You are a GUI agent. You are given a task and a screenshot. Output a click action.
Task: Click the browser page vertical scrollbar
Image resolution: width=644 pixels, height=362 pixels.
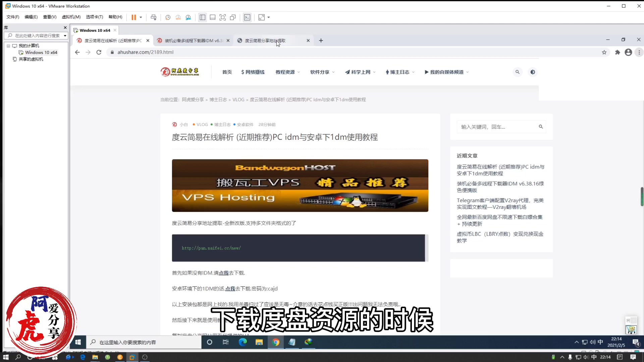point(642,196)
